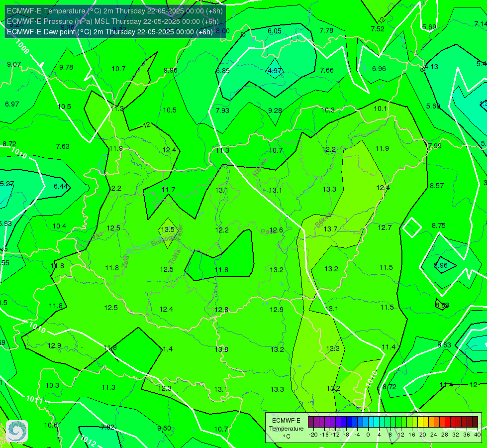Click the 7.93 temperature value
This screenshot has width=487, height=448.
[222, 111]
